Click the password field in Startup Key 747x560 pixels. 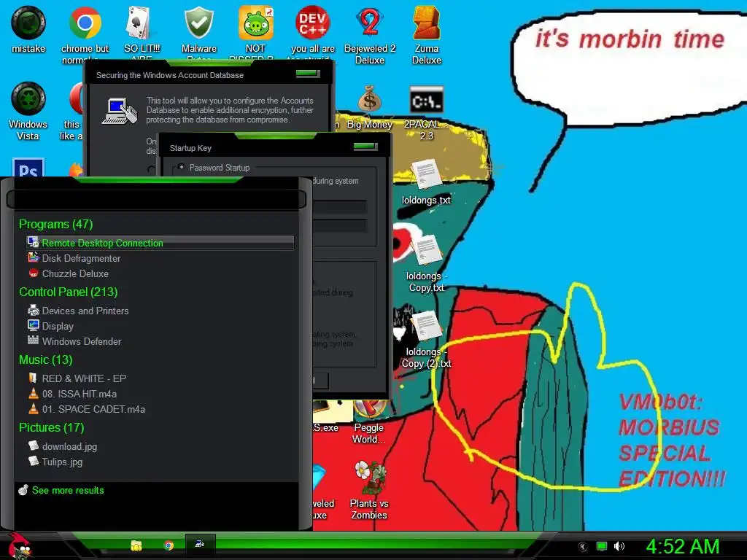coord(340,206)
